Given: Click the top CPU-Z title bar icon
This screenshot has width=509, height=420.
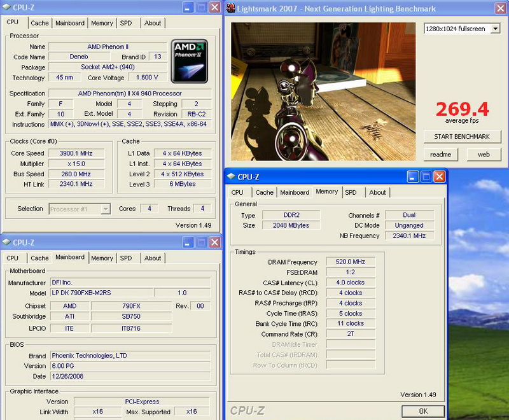Looking at the screenshot, I should point(6,8).
